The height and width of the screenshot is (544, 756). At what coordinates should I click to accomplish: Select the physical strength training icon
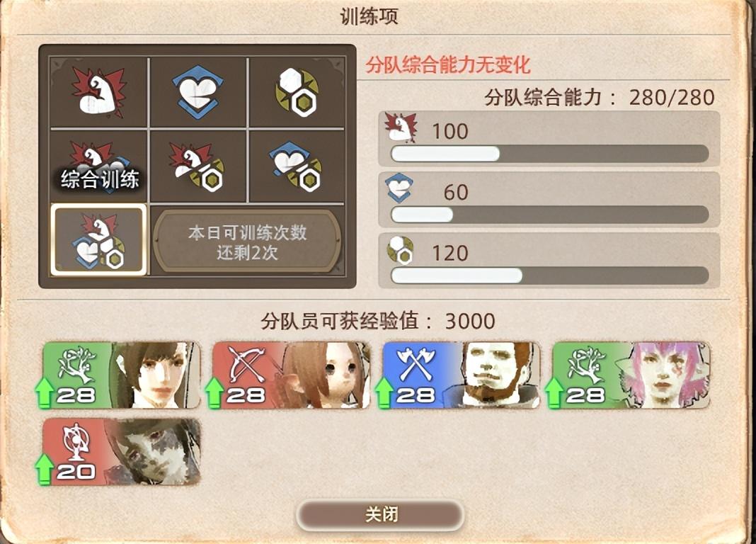(x=99, y=91)
